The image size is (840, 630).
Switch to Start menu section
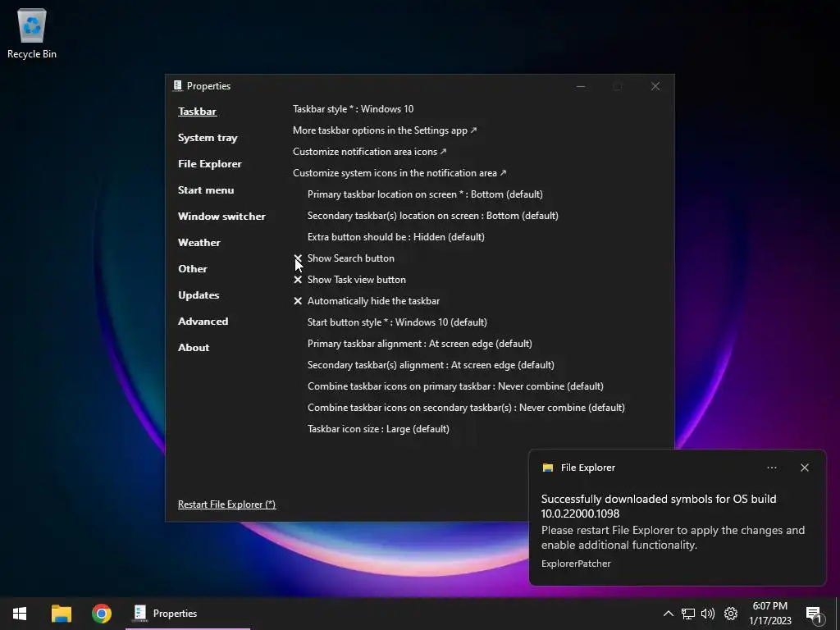tap(206, 190)
